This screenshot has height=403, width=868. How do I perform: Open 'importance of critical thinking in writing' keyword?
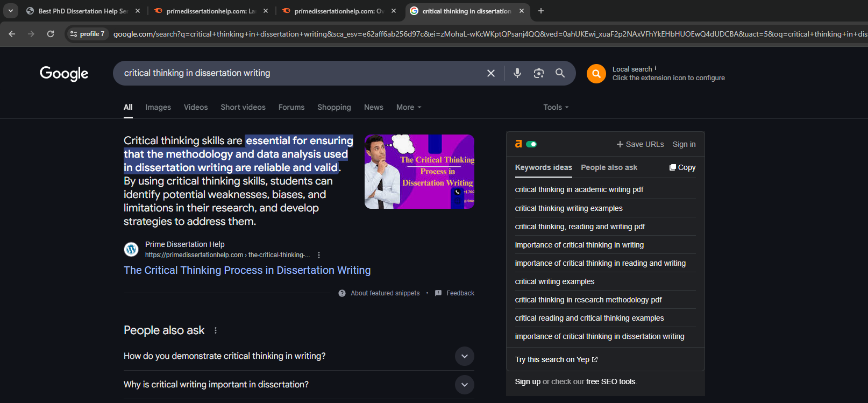[x=579, y=245]
